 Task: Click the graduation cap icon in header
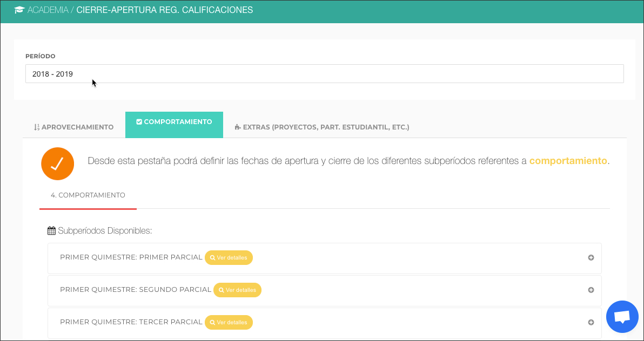pyautogui.click(x=19, y=10)
